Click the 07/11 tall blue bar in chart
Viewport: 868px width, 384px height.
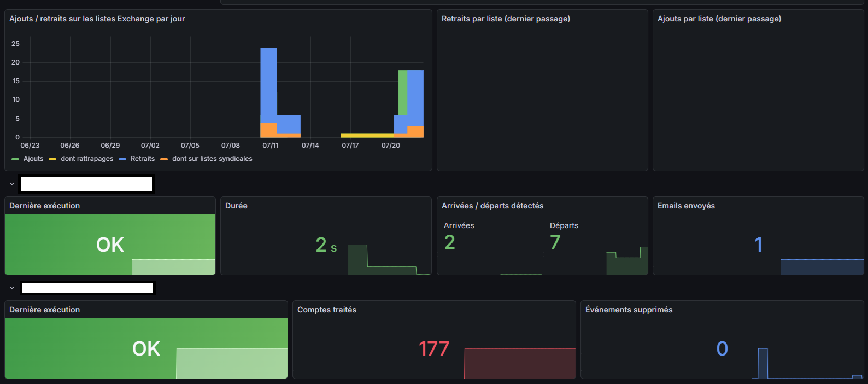[268, 85]
